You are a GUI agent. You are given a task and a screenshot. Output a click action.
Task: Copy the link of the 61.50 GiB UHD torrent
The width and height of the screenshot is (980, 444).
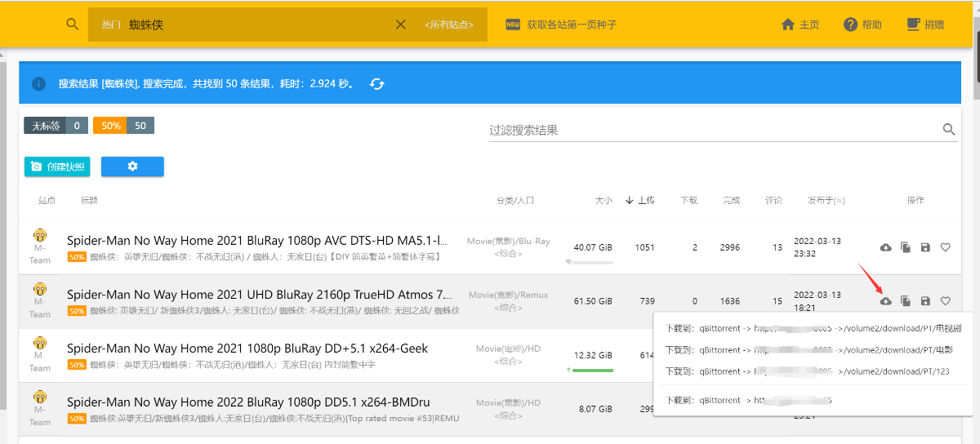tap(906, 301)
